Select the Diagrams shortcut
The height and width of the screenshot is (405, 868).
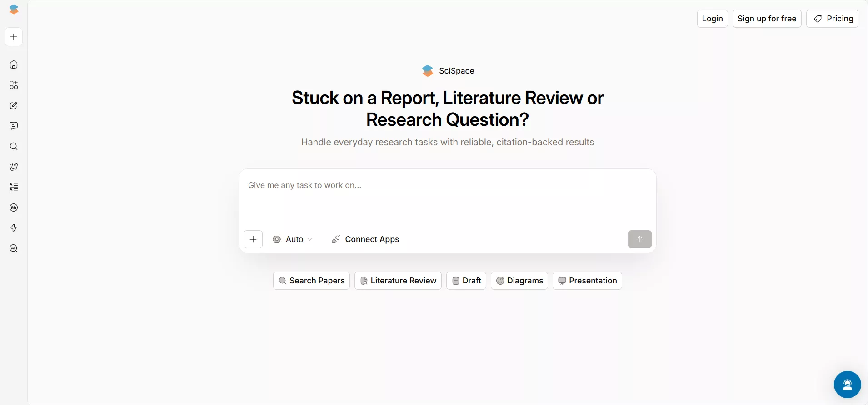click(519, 281)
